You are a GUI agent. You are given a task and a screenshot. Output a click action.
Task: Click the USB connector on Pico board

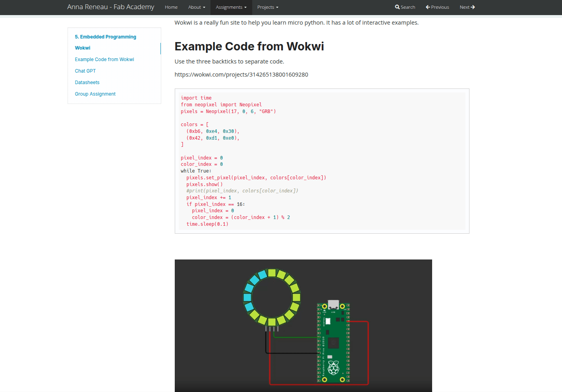333,304
